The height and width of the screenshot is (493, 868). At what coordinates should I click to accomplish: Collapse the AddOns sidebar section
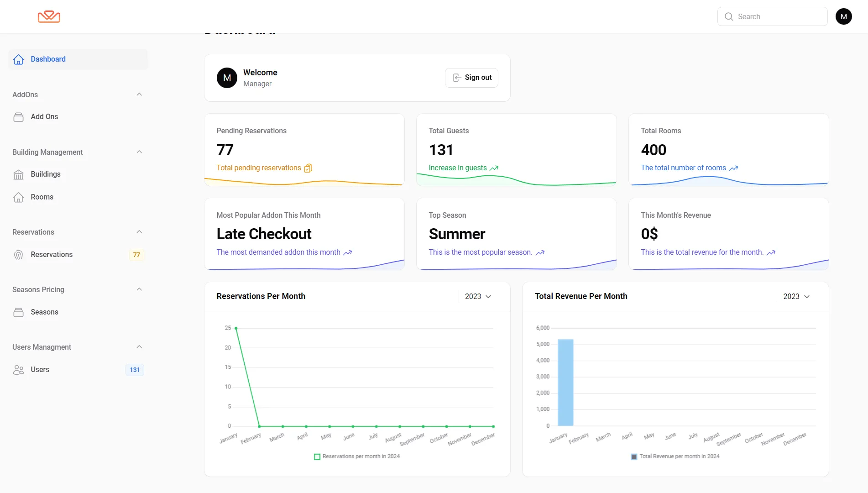[139, 94]
